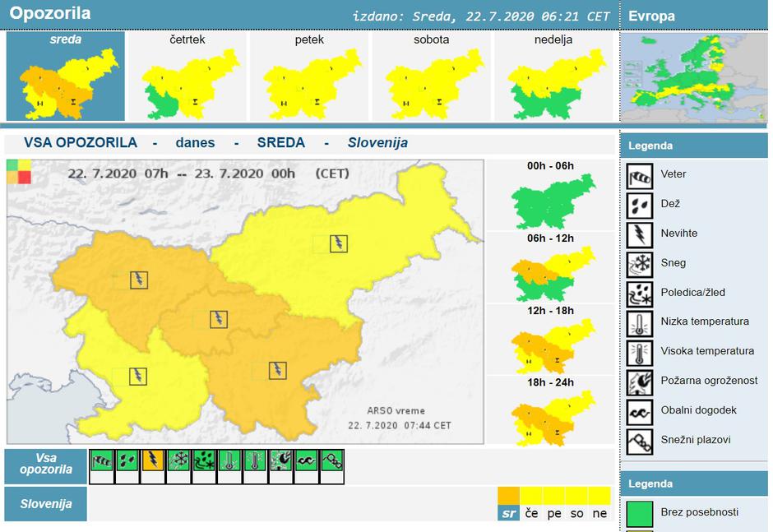Select the orange thunderstorm filter icon
Image resolution: width=773 pixels, height=532 pixels.
(153, 461)
